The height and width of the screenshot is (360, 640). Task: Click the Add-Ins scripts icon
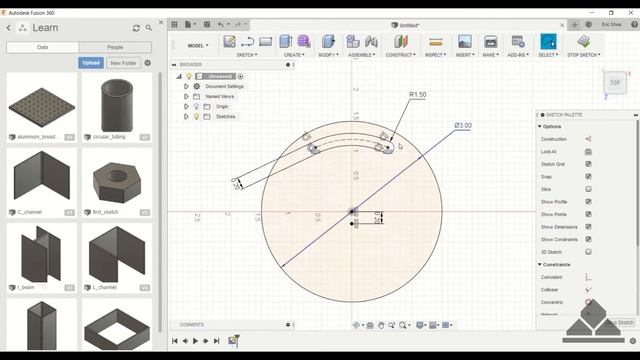518,42
